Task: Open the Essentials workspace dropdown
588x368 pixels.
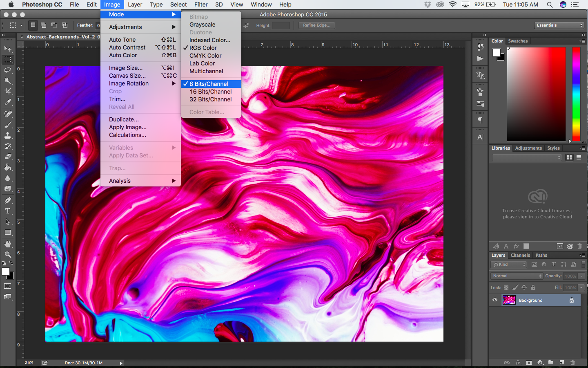Action: pos(559,25)
